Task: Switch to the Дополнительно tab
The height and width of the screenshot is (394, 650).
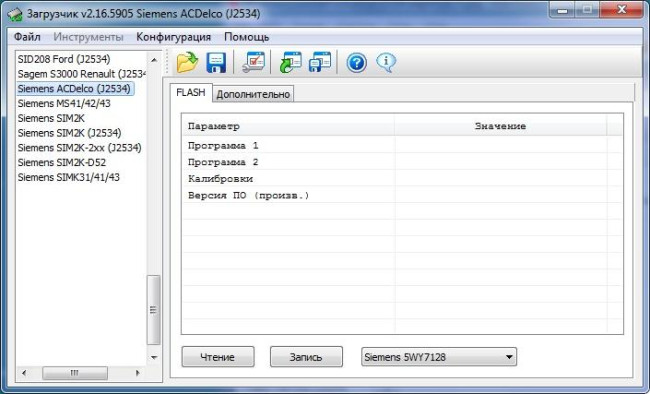Action: pyautogui.click(x=253, y=94)
